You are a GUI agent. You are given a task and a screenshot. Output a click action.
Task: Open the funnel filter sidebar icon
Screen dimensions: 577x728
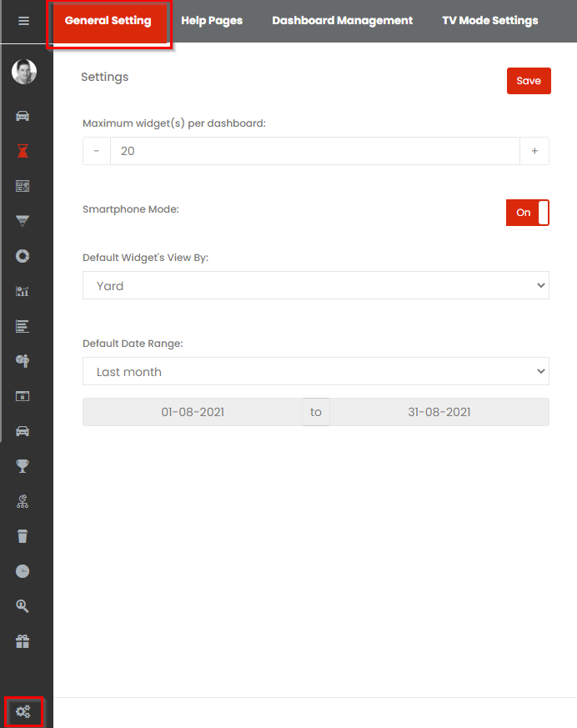pyautogui.click(x=23, y=221)
